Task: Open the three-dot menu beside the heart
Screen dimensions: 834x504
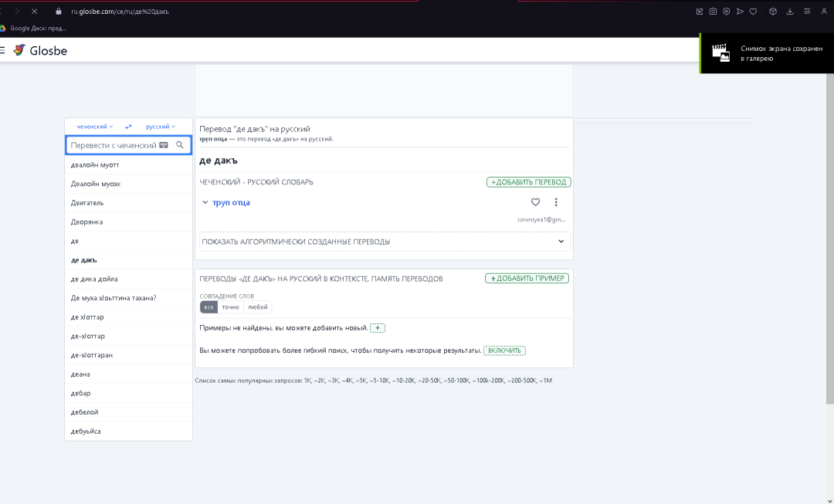Action: pyautogui.click(x=556, y=201)
